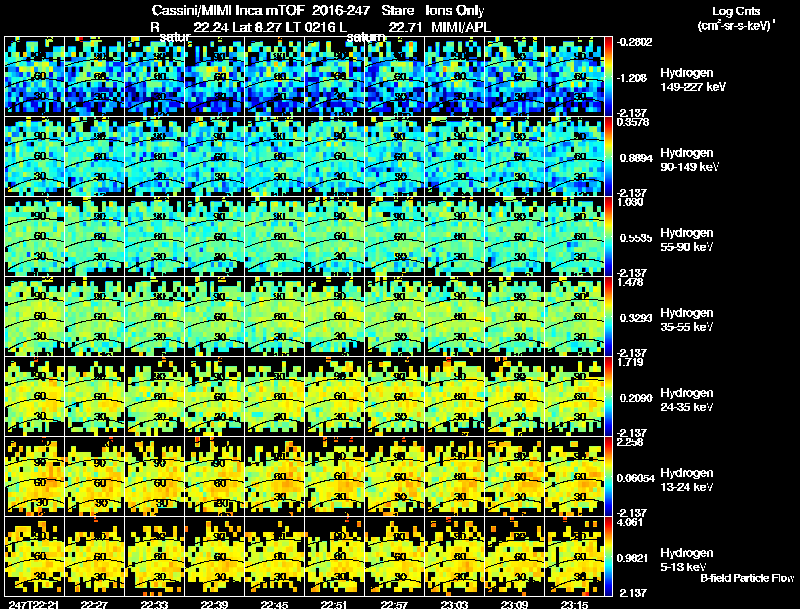Click the Hydrogen 149-227 keV row label
This screenshot has height=609, width=800.
692,80
